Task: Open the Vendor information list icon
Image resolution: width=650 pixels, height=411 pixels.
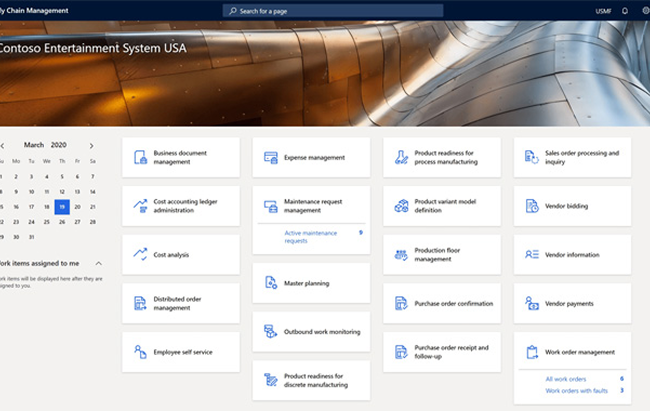Action: tap(532, 254)
